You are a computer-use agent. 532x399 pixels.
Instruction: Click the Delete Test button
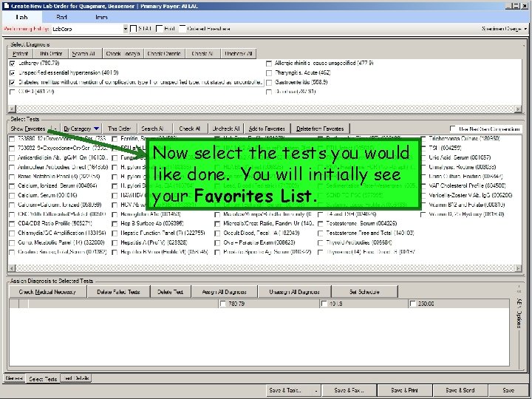(171, 292)
